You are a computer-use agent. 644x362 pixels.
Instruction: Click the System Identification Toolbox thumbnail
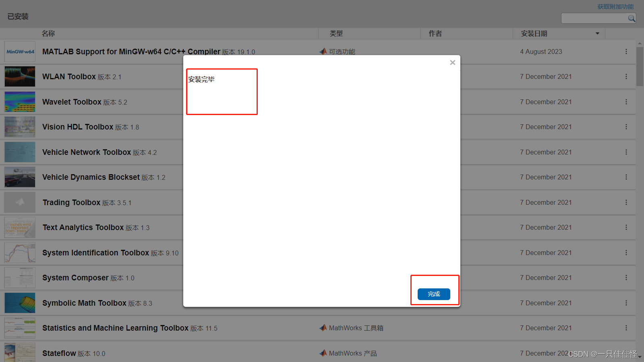click(x=20, y=253)
